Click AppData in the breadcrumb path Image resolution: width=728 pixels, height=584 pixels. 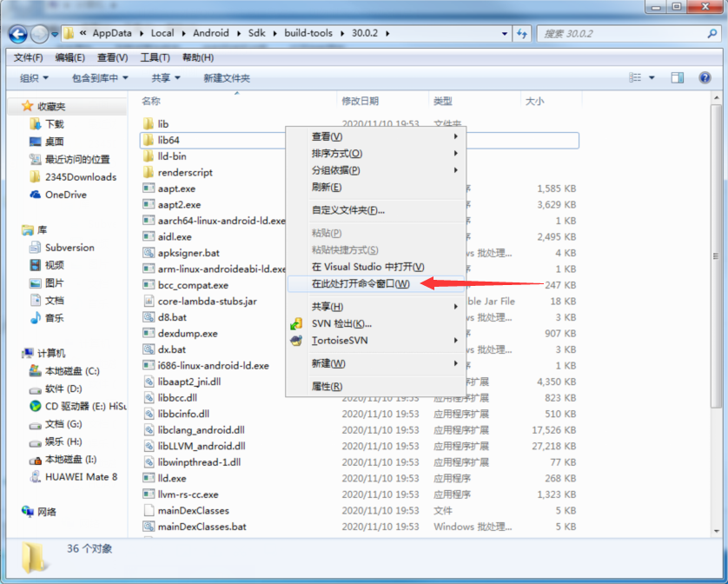(x=112, y=33)
